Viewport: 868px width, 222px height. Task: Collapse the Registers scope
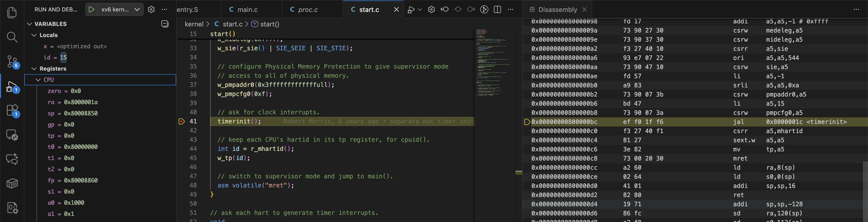(x=34, y=69)
